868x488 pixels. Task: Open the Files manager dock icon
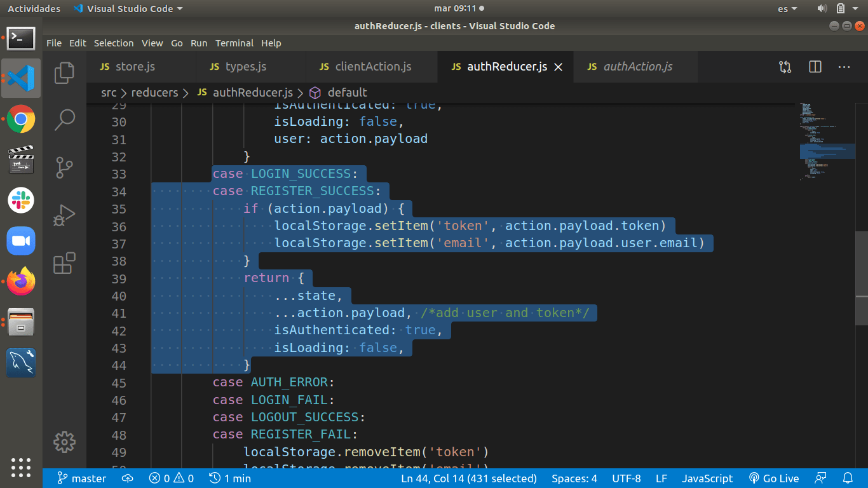coord(21,322)
